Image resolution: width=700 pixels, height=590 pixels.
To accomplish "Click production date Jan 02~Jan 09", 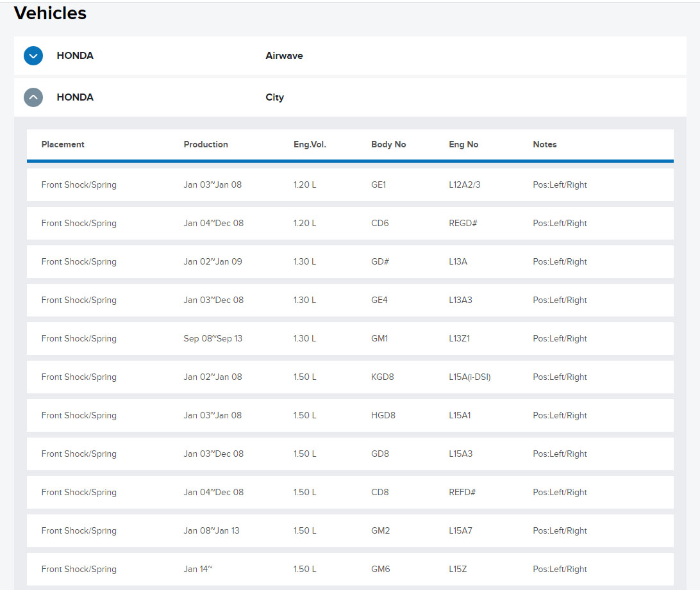I will 213,261.
